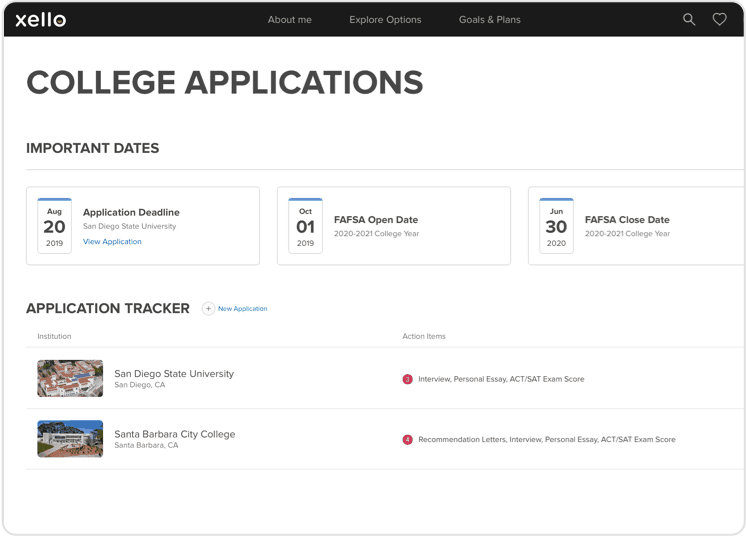Click the Xello logo
The width and height of the screenshot is (746, 536).
[41, 20]
